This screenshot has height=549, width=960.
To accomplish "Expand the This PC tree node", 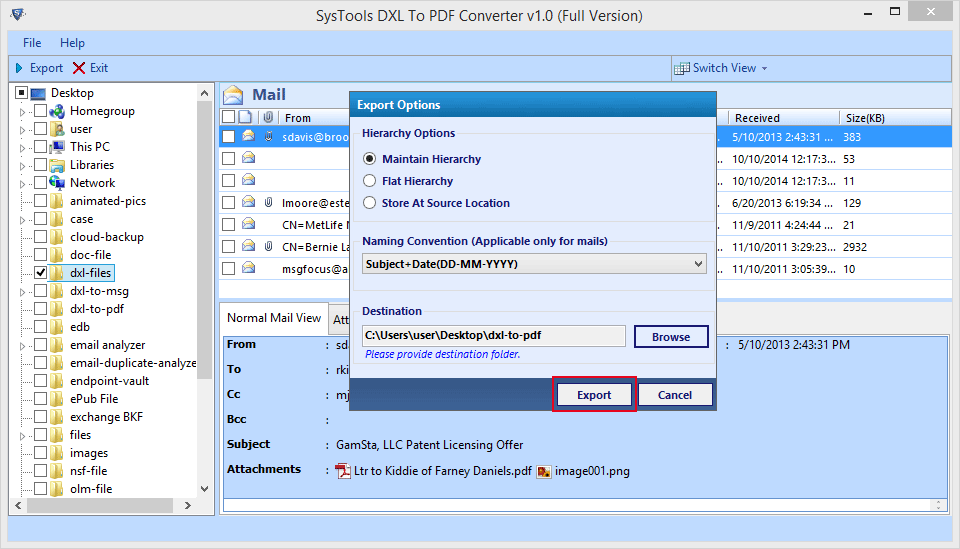I will coord(23,148).
